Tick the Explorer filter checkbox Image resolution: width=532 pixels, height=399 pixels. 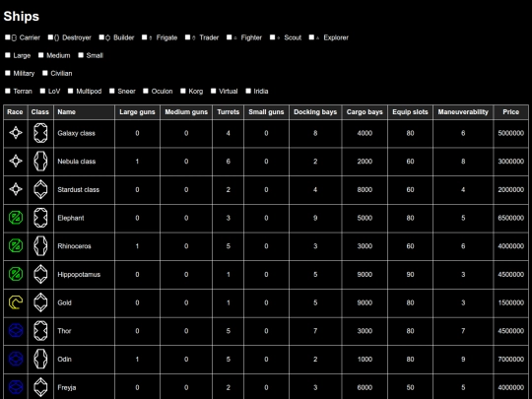pos(311,37)
